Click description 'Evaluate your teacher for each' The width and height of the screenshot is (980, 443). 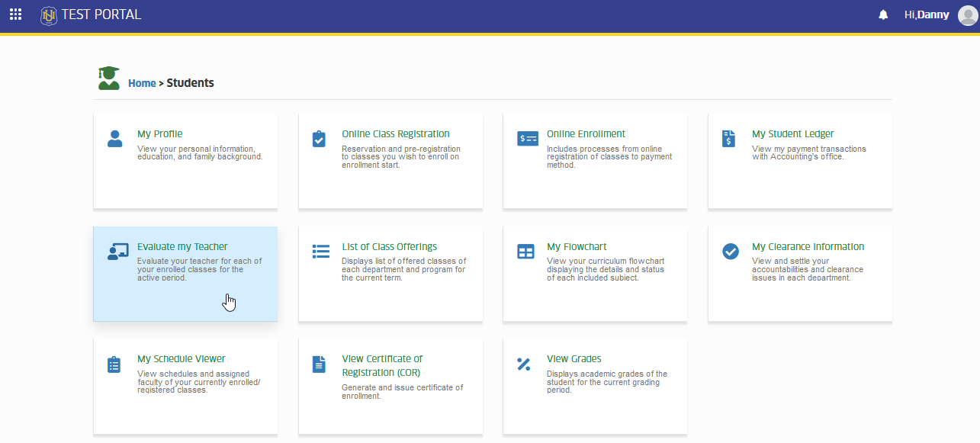tap(200, 269)
